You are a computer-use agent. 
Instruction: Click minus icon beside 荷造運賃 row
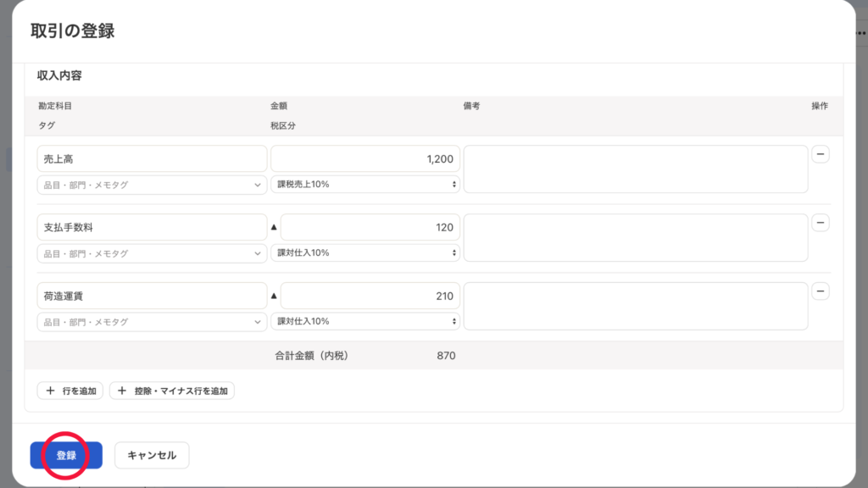821,291
